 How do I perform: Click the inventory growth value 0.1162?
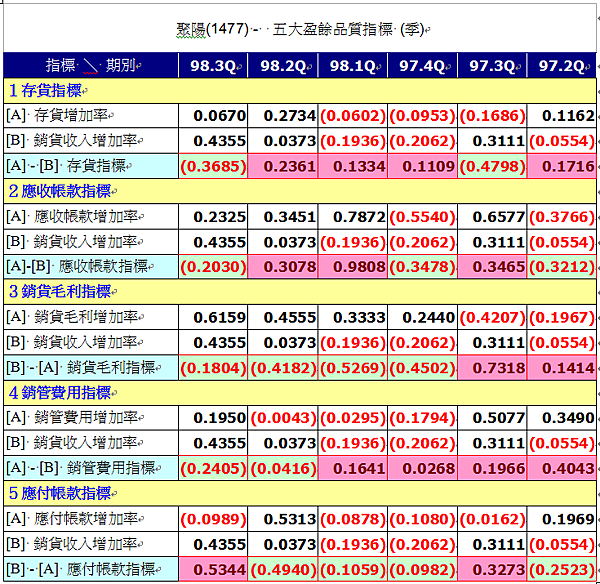click(568, 116)
